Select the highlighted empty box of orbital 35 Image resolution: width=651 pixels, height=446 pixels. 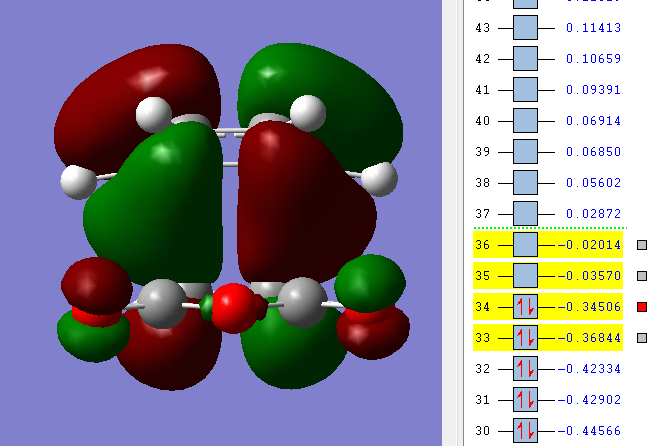click(525, 276)
